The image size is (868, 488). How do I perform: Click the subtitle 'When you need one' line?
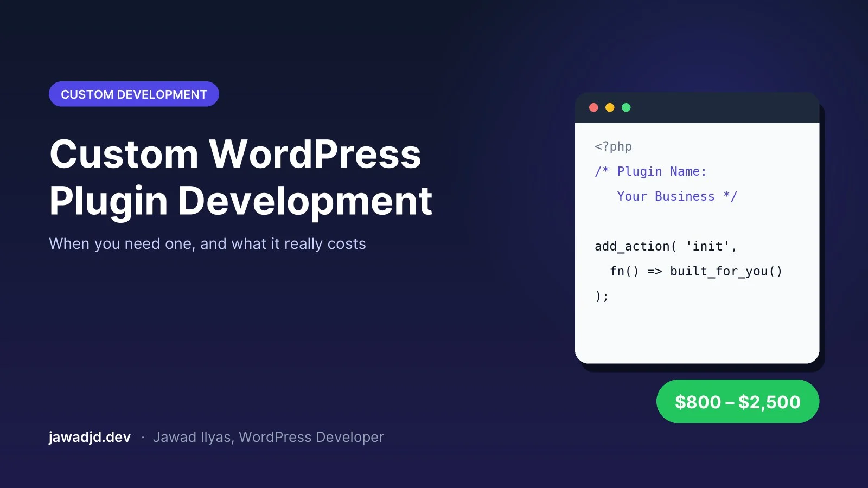pyautogui.click(x=207, y=244)
